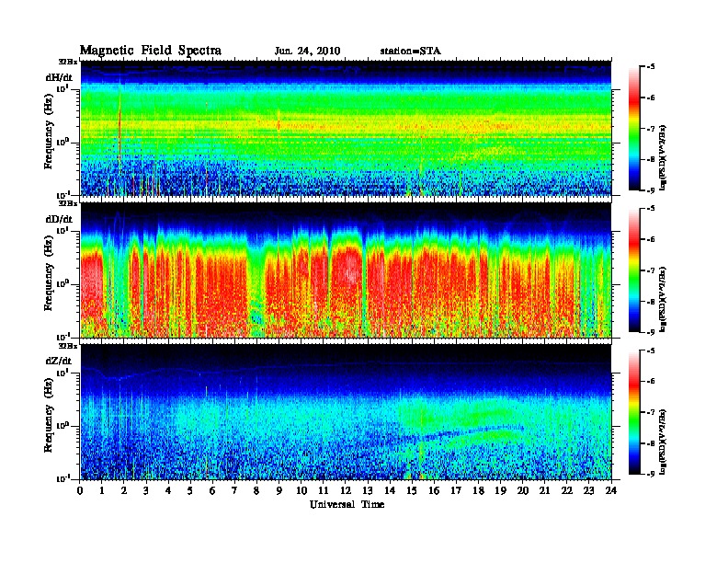
Task: Click the 'Magnetic Field Spectra' title
Action: pyautogui.click(x=151, y=51)
